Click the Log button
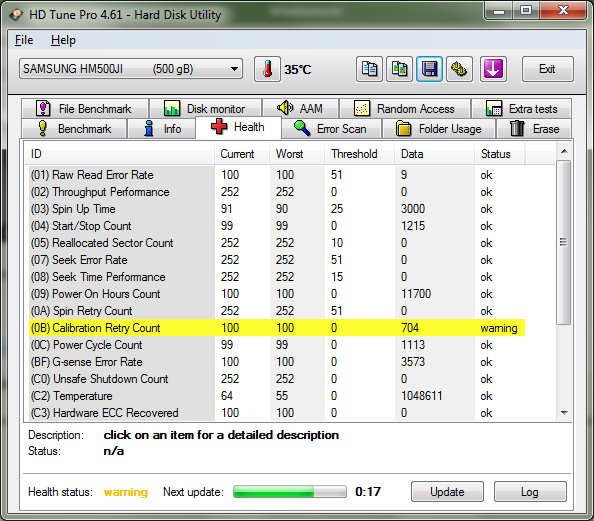Viewport: 594px width, 521px height. 530,492
